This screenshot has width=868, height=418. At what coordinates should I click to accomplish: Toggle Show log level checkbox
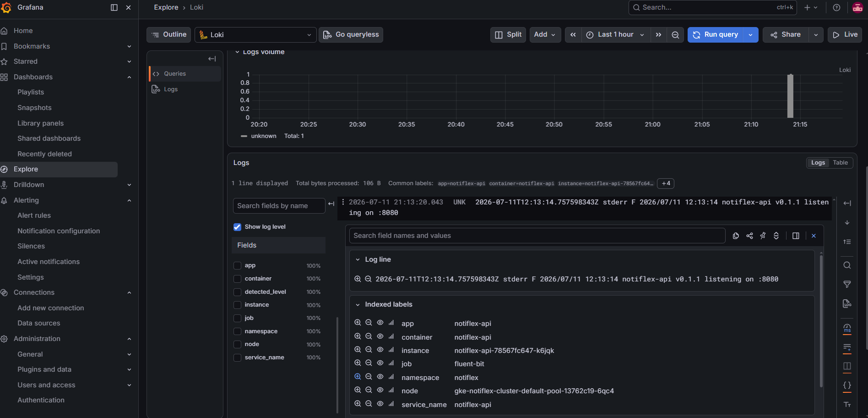237,227
